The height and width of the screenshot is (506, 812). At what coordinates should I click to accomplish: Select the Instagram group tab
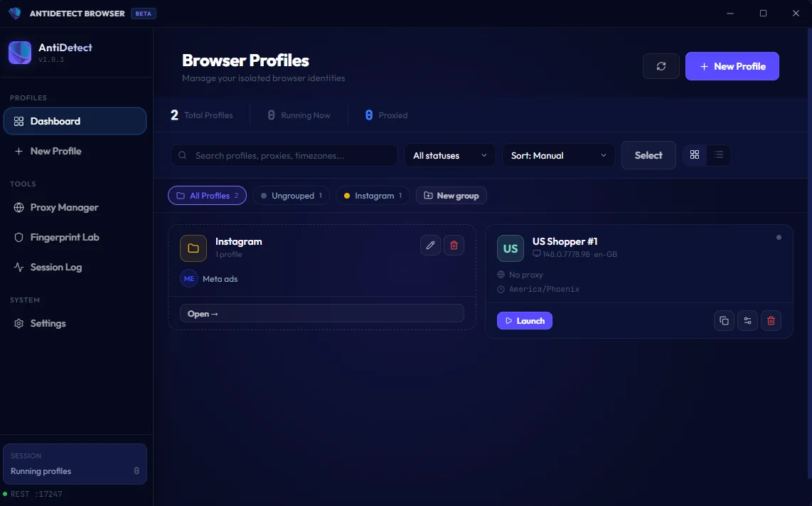pyautogui.click(x=373, y=196)
